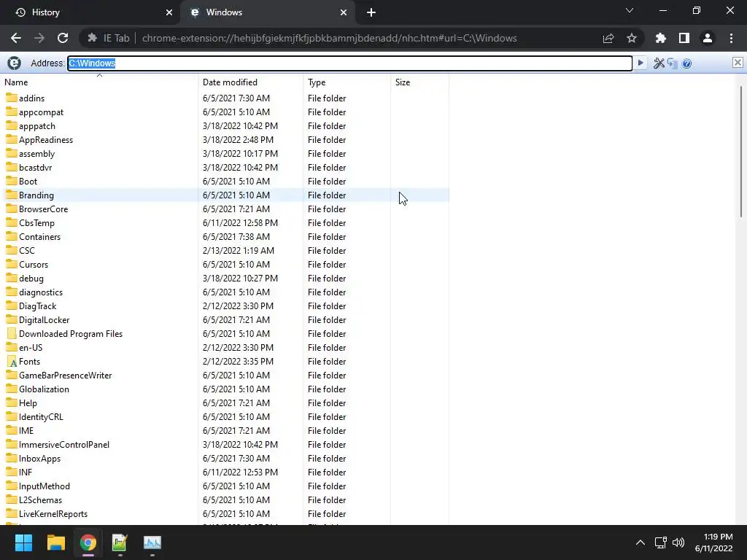Select the diagnostics folder
This screenshot has height=560, width=747.
(x=41, y=292)
